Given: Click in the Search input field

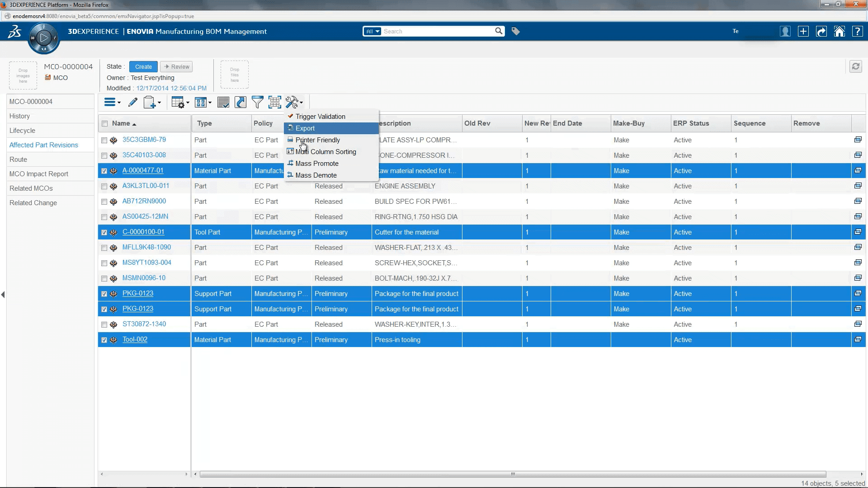Looking at the screenshot, I should point(438,31).
